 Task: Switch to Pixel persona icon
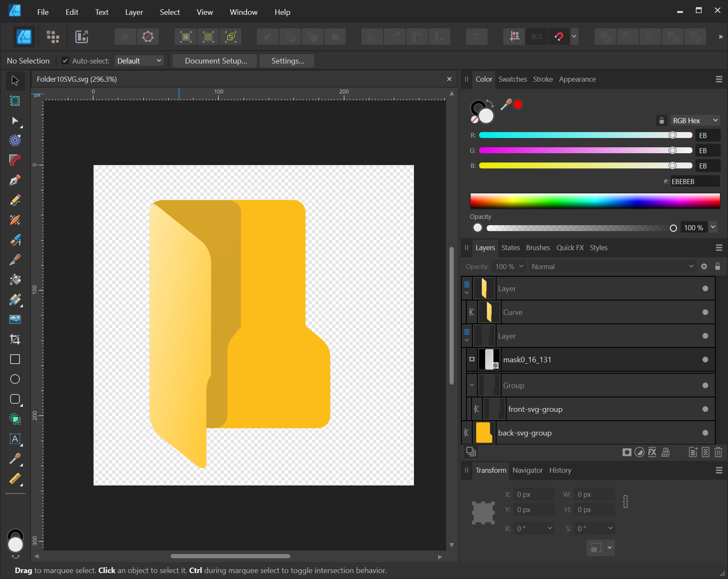pos(53,37)
